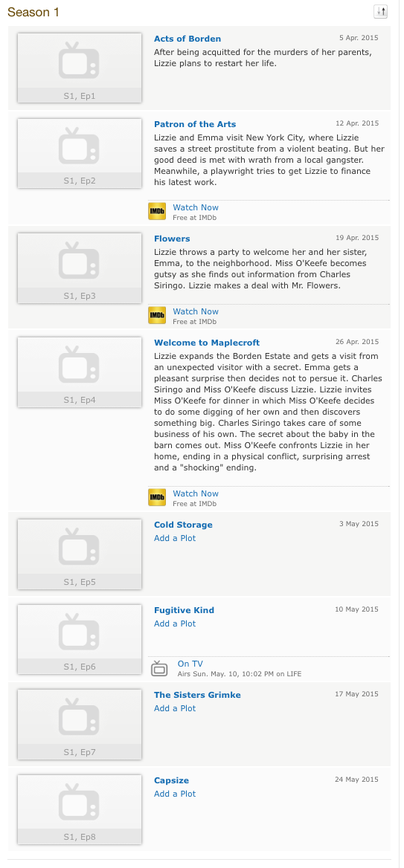Select the S1, Ep8 placeholder image
The height and width of the screenshot is (868, 404).
tap(80, 810)
